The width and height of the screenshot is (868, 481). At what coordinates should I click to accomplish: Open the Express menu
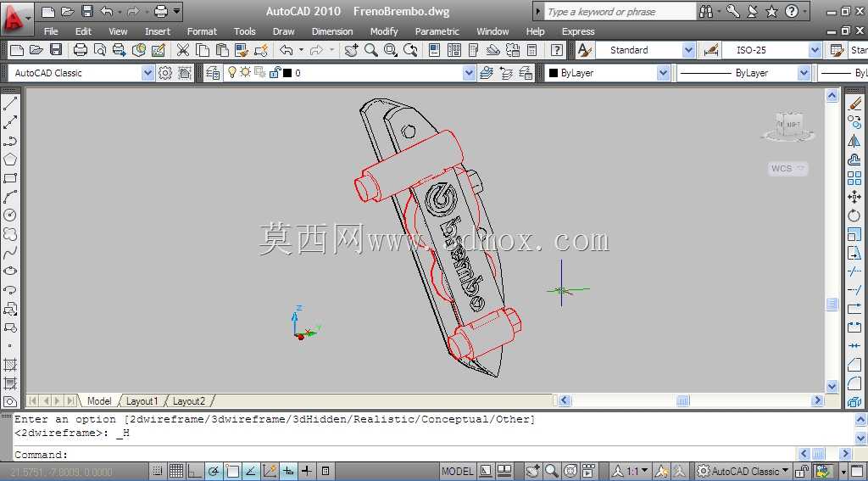(578, 31)
